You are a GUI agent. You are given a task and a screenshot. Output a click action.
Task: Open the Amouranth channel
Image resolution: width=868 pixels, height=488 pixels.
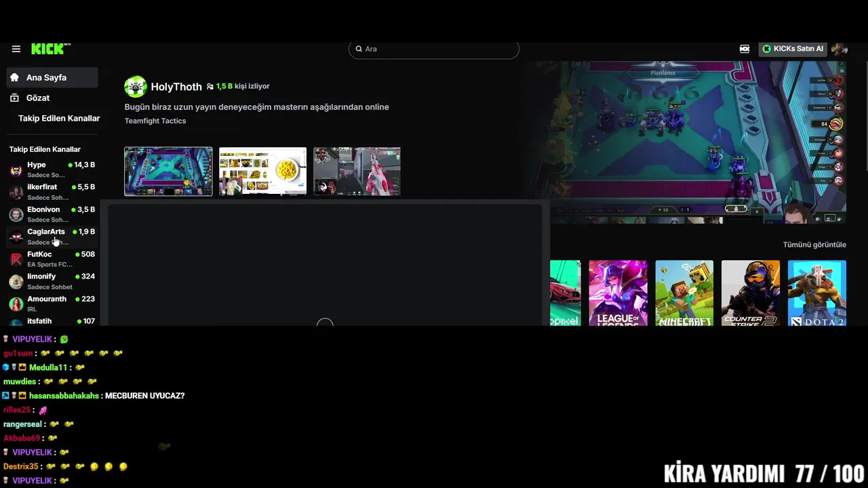(x=52, y=304)
